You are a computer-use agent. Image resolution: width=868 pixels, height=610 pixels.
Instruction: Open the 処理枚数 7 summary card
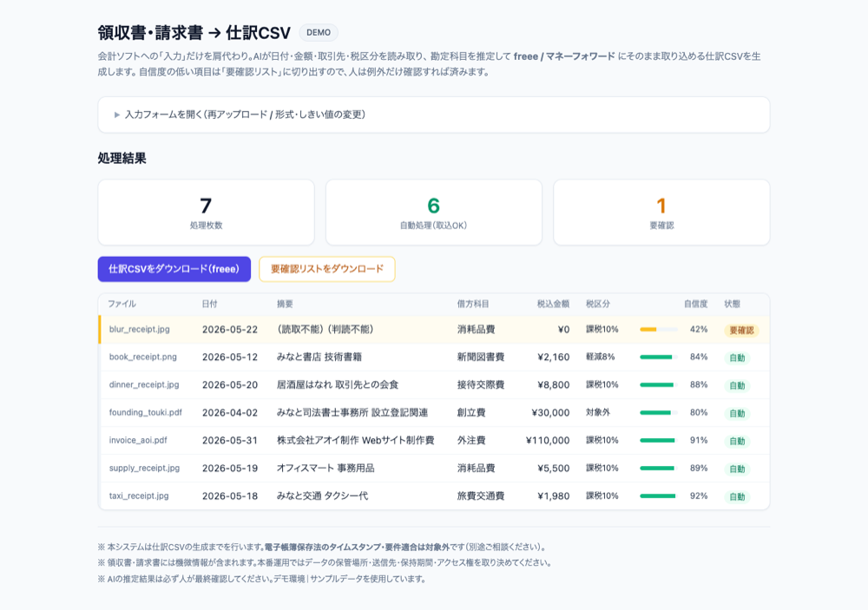point(206,212)
